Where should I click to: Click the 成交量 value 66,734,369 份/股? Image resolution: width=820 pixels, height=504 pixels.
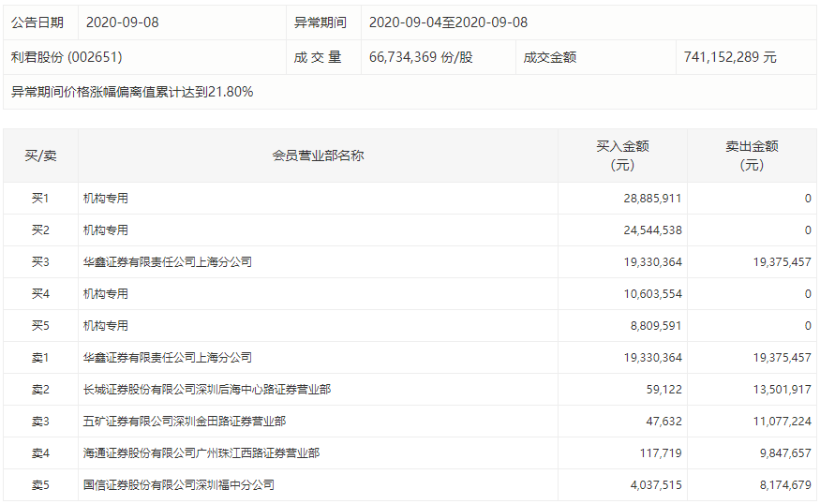tap(421, 57)
